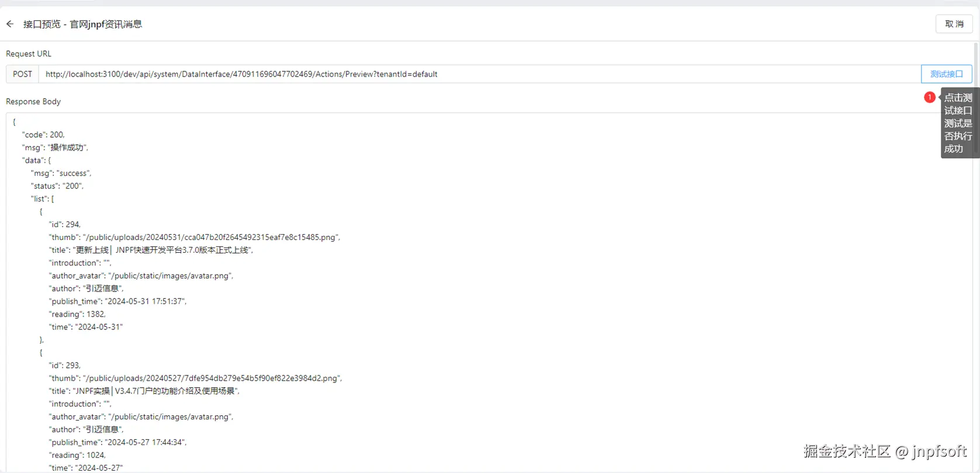Click the "msg": "success" line
This screenshot has height=473, width=980.
pyautogui.click(x=61, y=173)
